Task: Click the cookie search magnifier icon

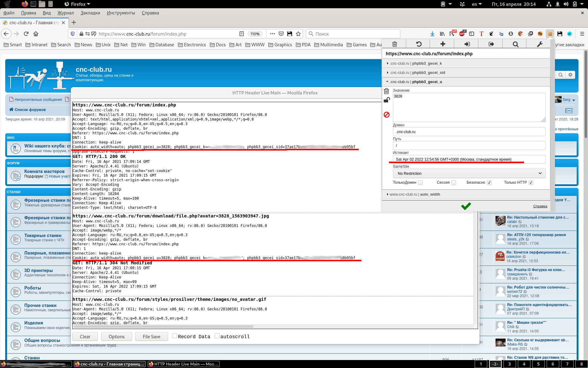Action: click(515, 44)
